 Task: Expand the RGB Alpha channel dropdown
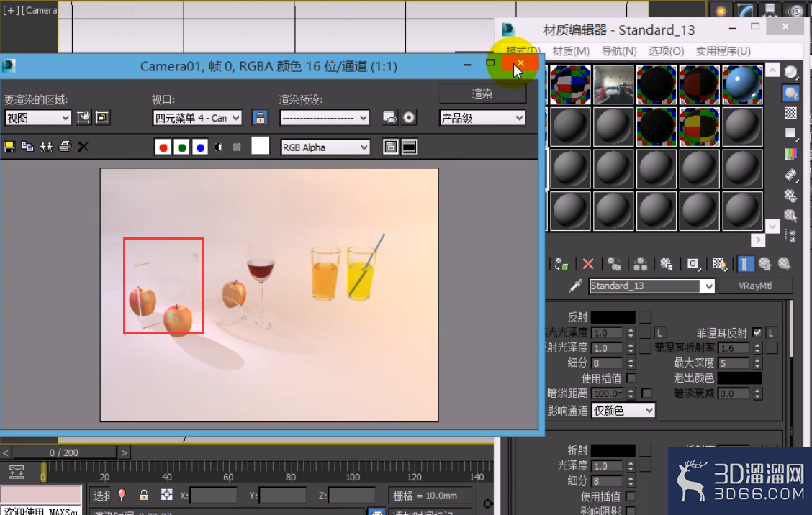325,147
